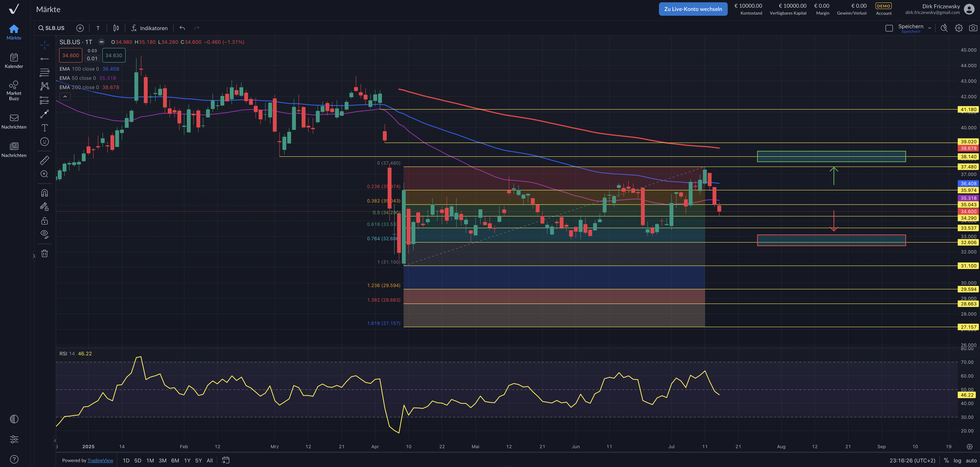Take a chart snapshot with camera icon
The image size is (980, 467).
pos(973,28)
